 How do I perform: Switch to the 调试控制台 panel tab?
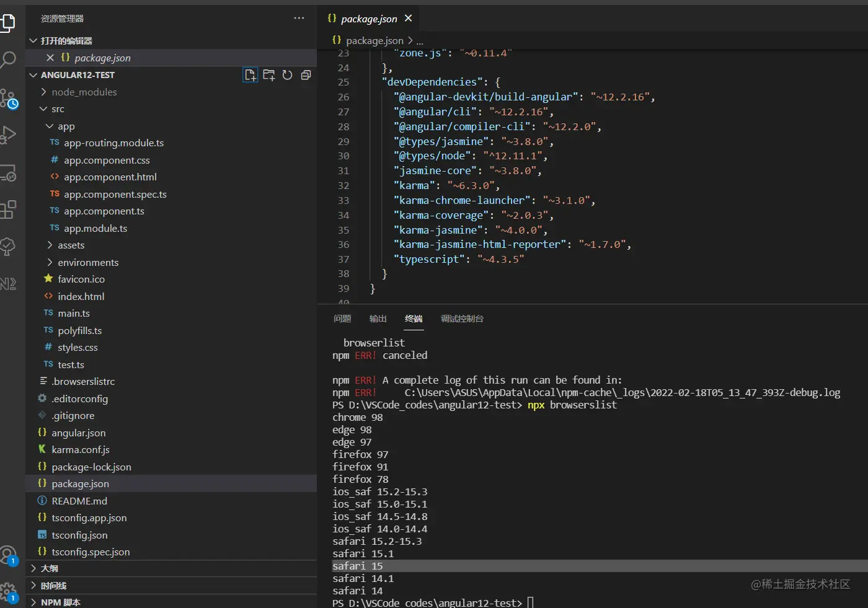462,319
